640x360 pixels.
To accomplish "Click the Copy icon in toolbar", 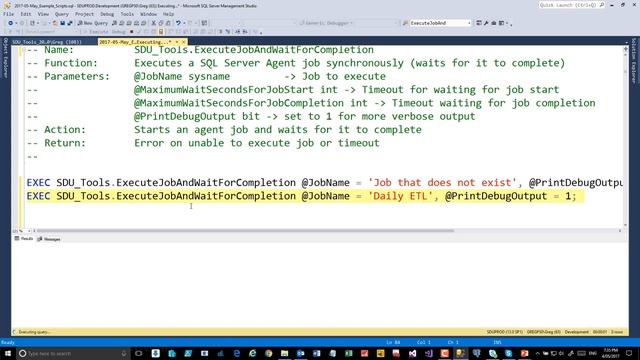I will 161,23.
